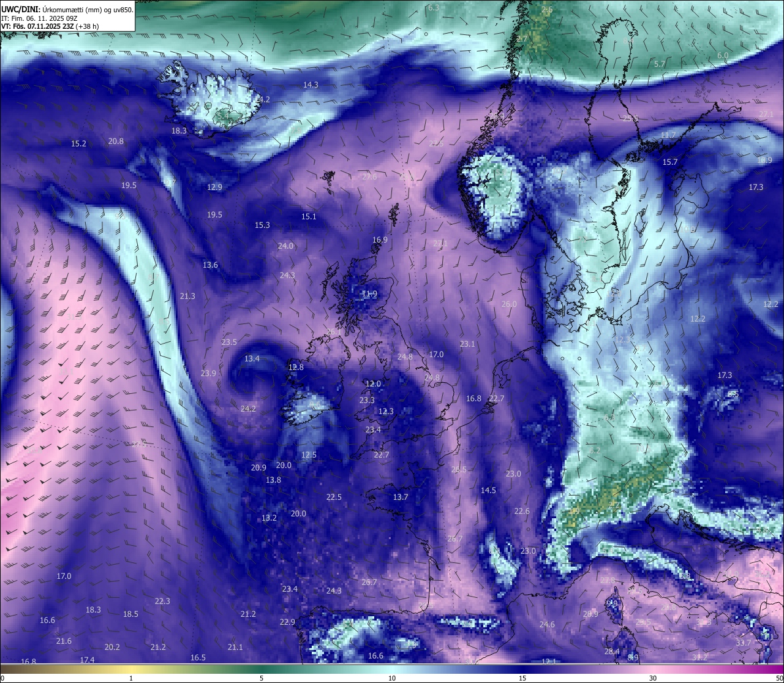Click the 16.9 value label

pyautogui.click(x=380, y=240)
